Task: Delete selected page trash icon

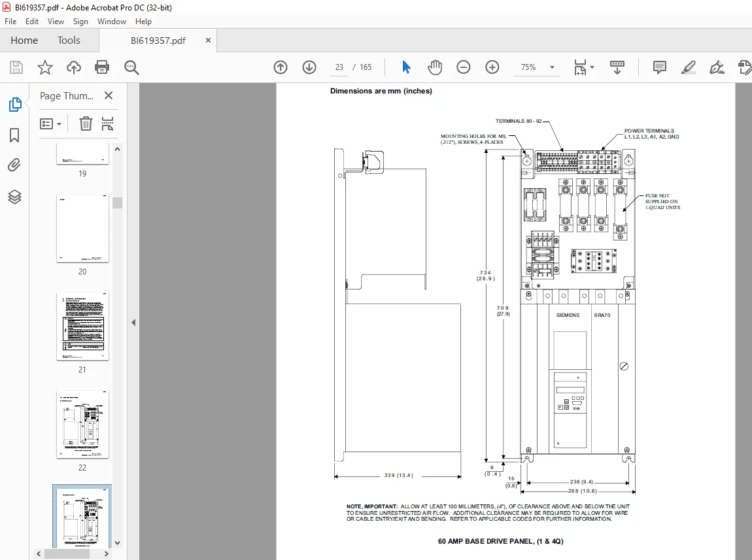Action: coord(86,124)
